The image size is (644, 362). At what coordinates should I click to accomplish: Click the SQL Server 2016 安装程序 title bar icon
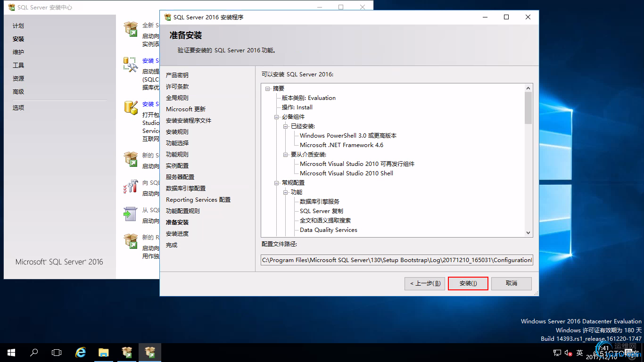tap(168, 17)
